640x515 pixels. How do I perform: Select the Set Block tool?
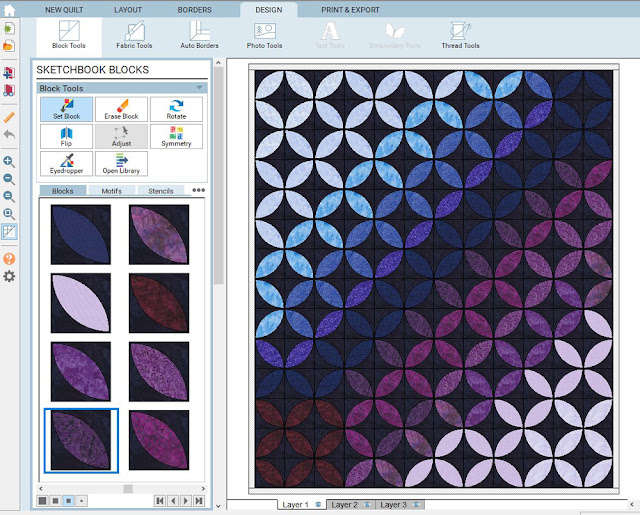[x=67, y=109]
